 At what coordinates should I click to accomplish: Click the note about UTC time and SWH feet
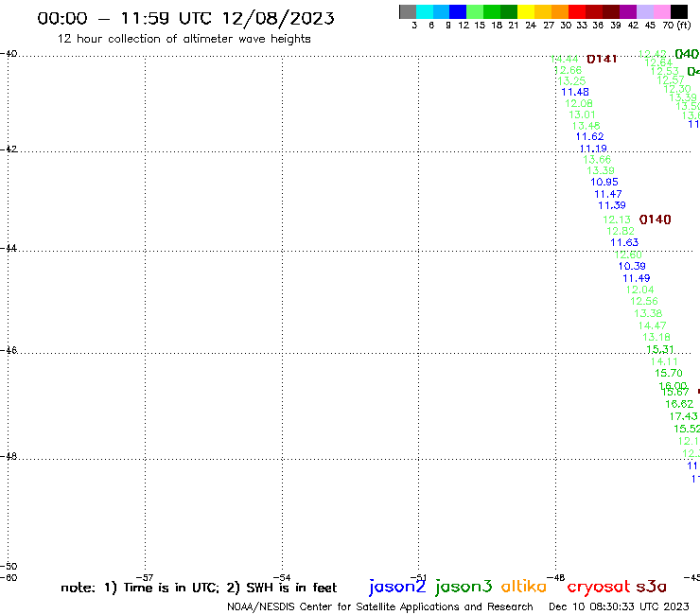199,588
